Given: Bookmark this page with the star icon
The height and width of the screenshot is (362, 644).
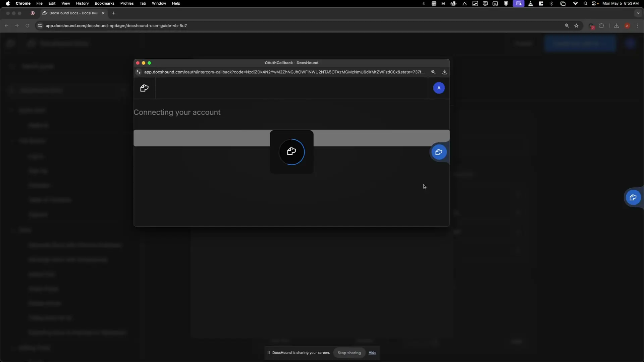Looking at the screenshot, I should click(x=576, y=25).
